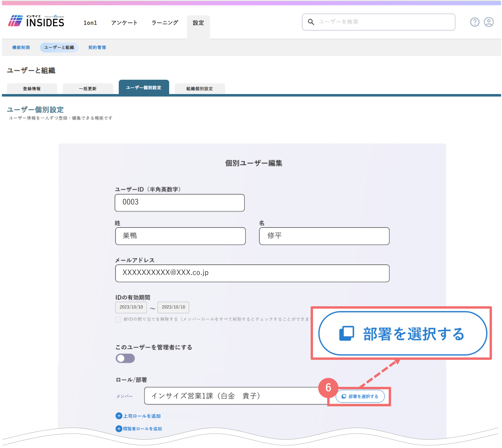Click the search magnifier icon
This screenshot has height=448, width=502.
(x=311, y=22)
